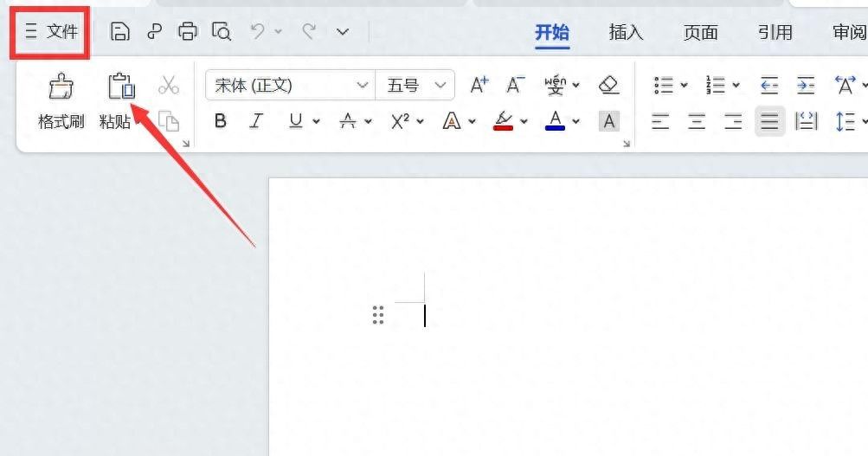Viewport: 868px width, 456px height.
Task: Click the Undo arrow
Action: tap(257, 31)
